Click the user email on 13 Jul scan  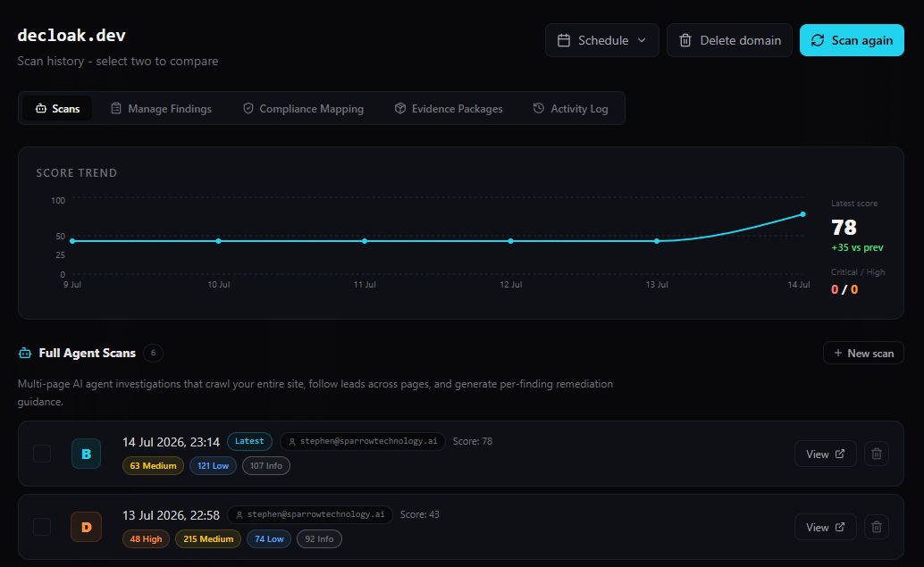point(310,514)
